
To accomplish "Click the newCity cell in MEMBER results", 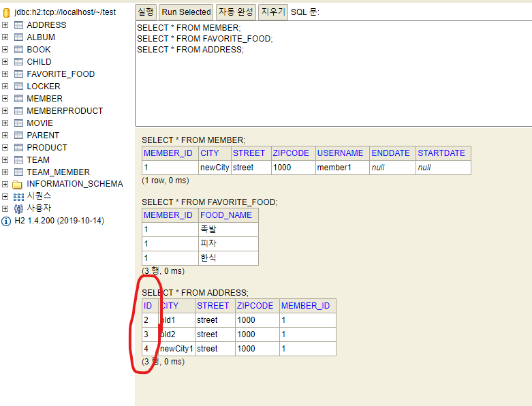I will point(215,168).
